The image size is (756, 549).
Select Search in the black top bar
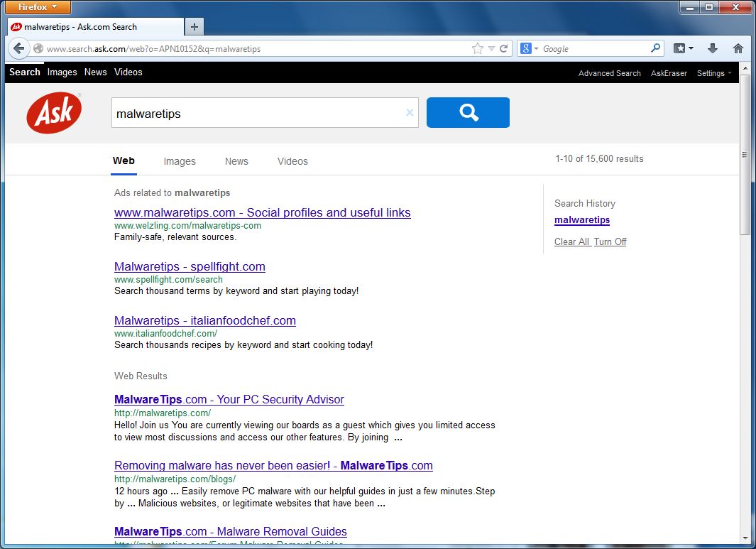tap(25, 72)
